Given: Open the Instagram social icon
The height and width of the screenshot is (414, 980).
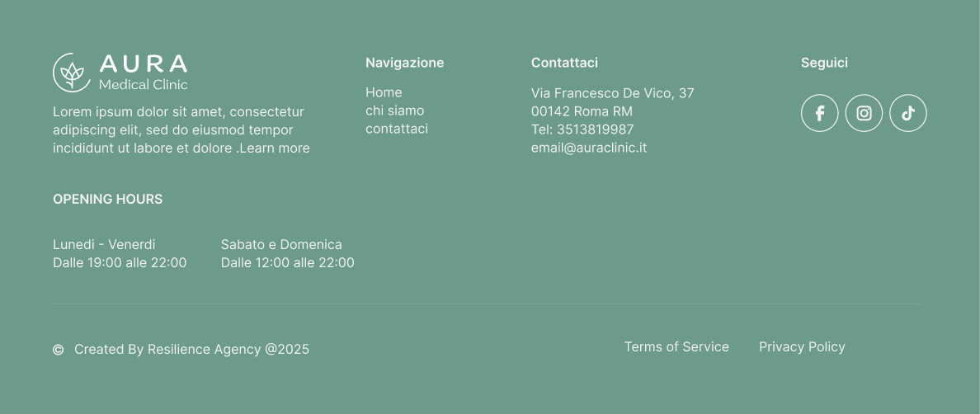Looking at the screenshot, I should tap(864, 113).
